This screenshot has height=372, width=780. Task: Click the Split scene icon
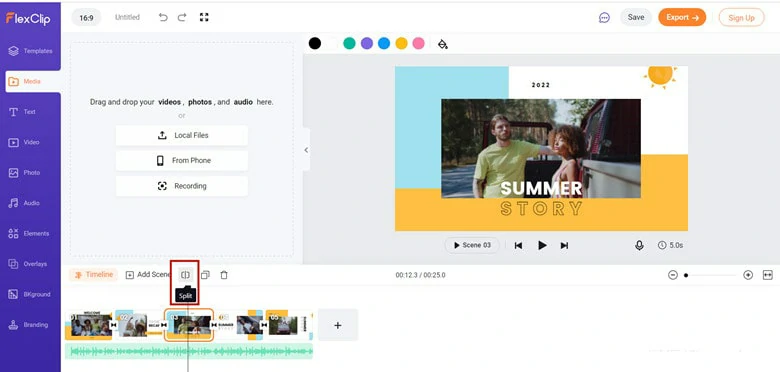pyautogui.click(x=185, y=275)
